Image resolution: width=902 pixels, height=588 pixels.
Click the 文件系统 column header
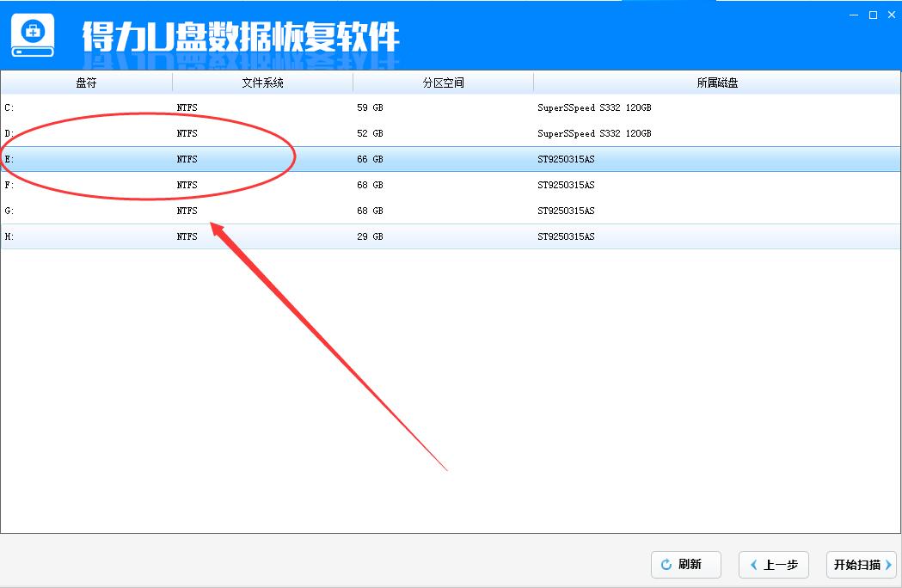coord(262,82)
